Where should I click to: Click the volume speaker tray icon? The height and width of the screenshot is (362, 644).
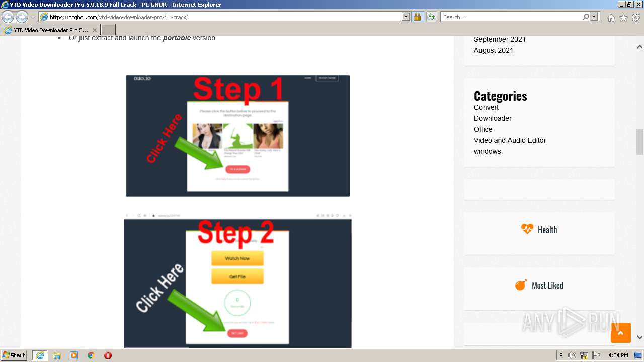coord(572,355)
